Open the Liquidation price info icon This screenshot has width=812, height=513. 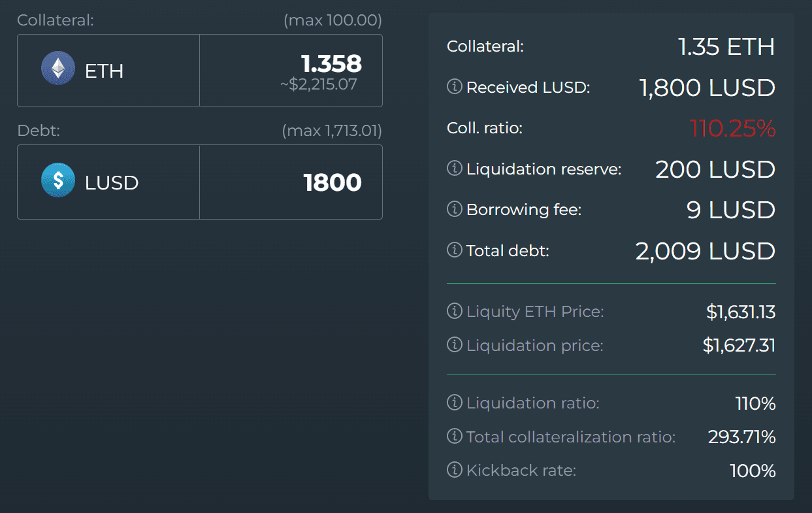(x=454, y=345)
